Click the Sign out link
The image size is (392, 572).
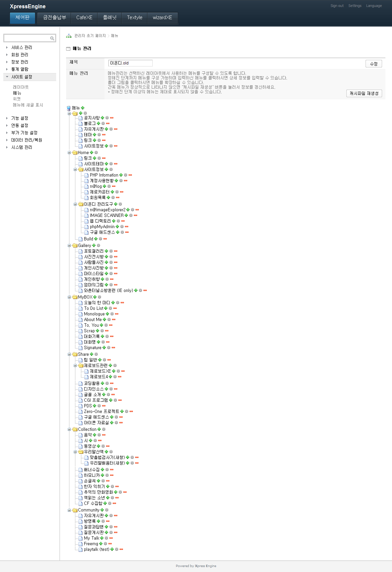[337, 6]
